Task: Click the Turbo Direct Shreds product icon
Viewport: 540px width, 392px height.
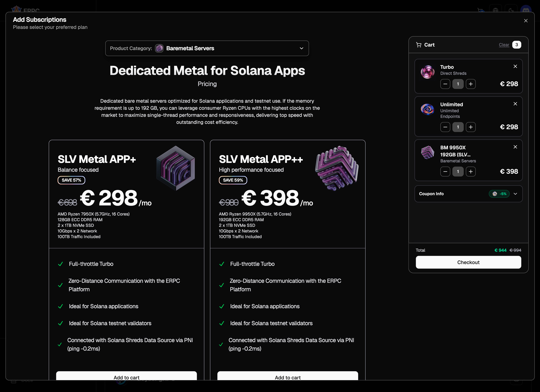Action: point(427,72)
